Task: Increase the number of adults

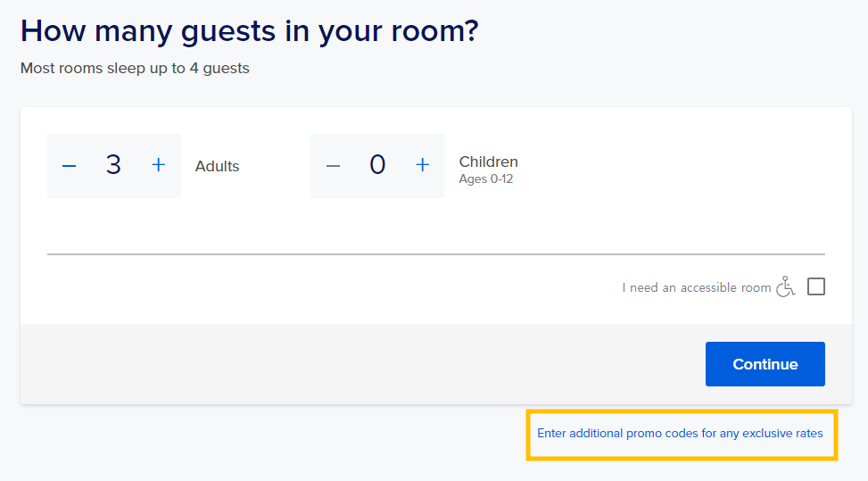Action: tap(159, 165)
